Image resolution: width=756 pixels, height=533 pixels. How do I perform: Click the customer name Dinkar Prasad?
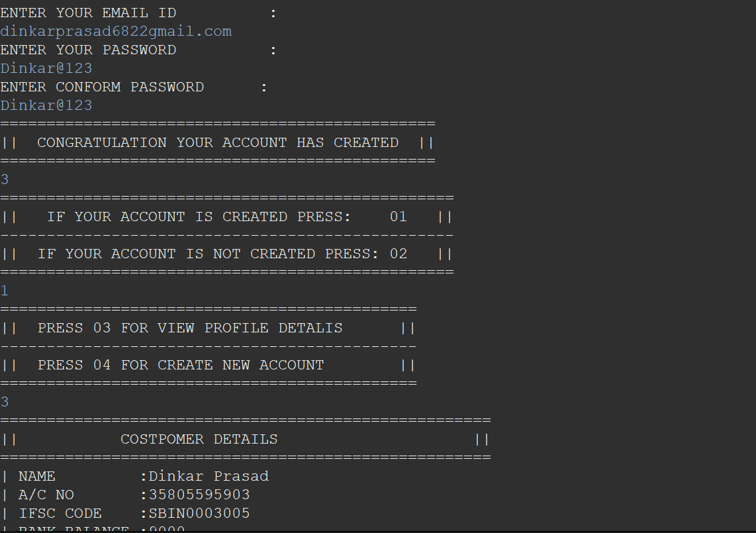coord(209,477)
